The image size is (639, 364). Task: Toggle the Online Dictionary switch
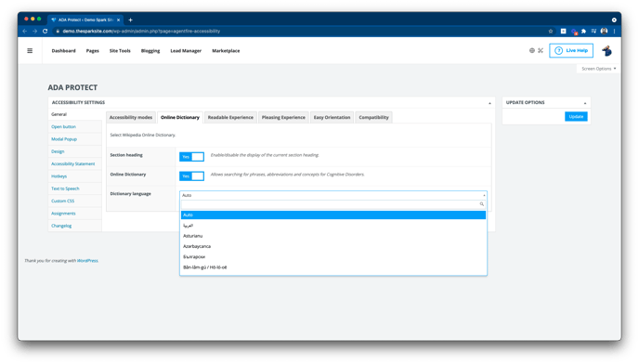coord(191,176)
